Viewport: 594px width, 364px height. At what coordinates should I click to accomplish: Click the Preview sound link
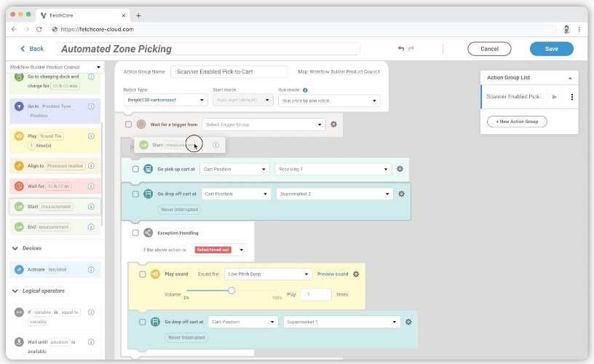pyautogui.click(x=332, y=274)
